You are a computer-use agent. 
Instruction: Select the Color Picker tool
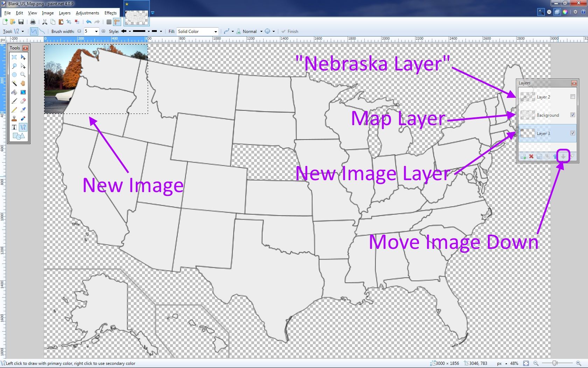pyautogui.click(x=23, y=109)
